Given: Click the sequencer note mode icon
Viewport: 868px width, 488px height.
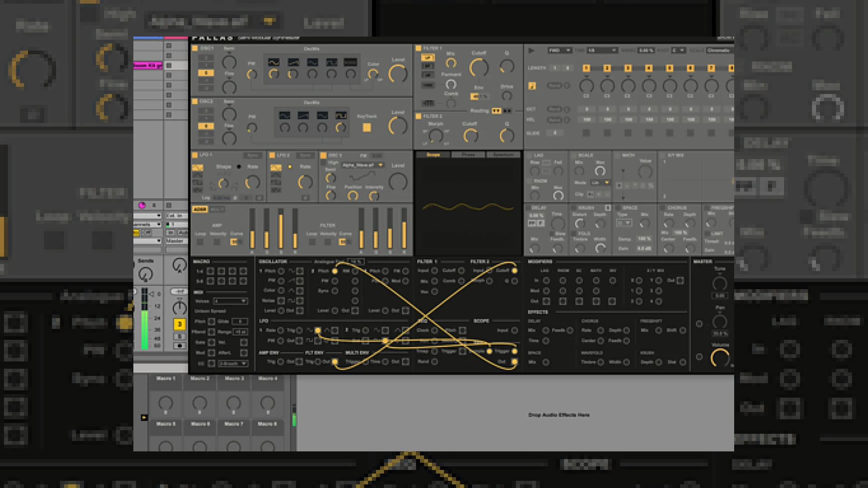Looking at the screenshot, I should click(x=532, y=85).
